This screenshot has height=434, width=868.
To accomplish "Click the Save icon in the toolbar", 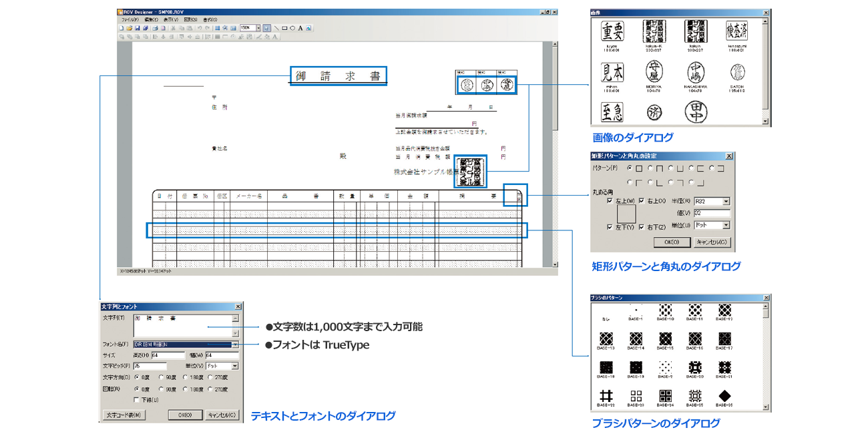I will tap(138, 27).
